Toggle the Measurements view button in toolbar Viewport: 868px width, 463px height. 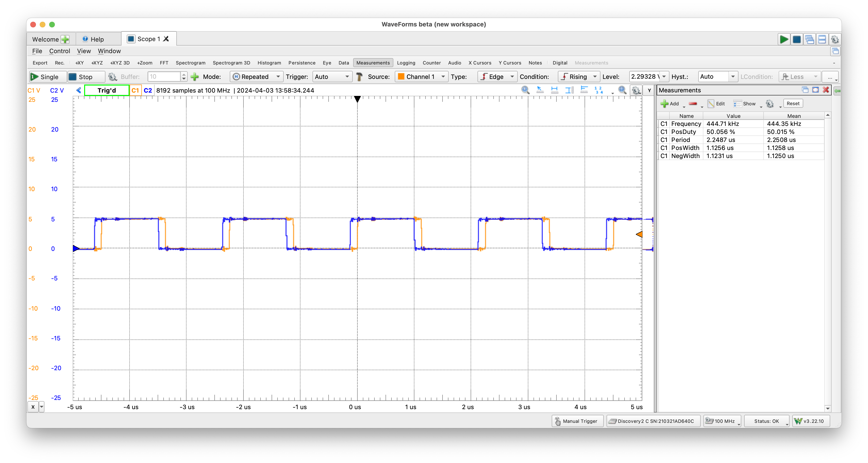(x=373, y=63)
